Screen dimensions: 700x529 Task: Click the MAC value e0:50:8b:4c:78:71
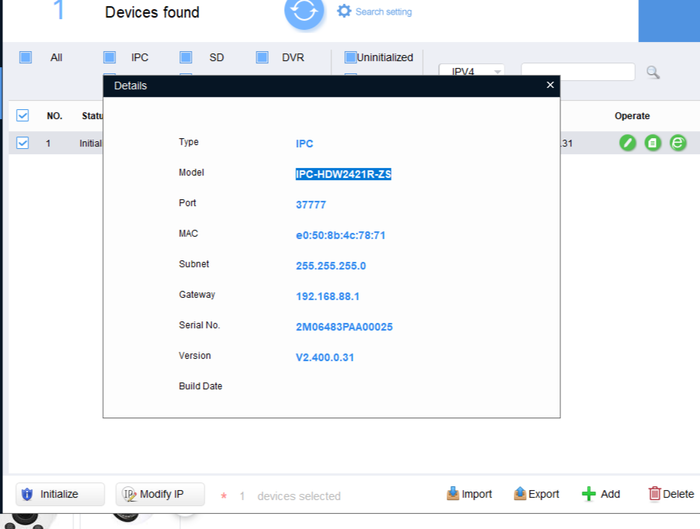click(341, 235)
